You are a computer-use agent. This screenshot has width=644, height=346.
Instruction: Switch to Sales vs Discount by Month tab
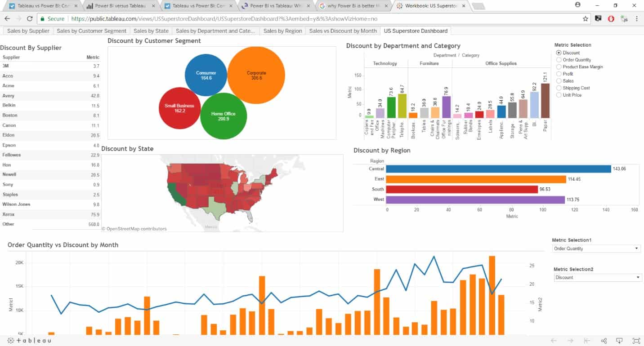[343, 31]
